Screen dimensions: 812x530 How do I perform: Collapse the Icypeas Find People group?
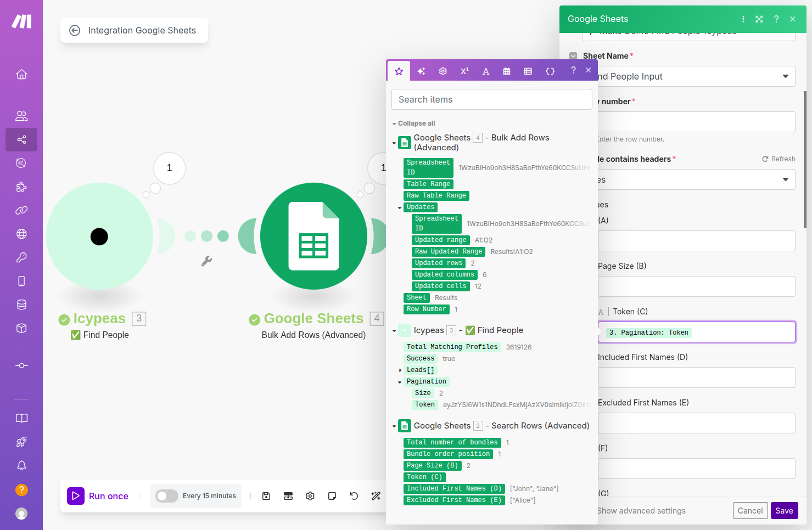click(x=394, y=331)
